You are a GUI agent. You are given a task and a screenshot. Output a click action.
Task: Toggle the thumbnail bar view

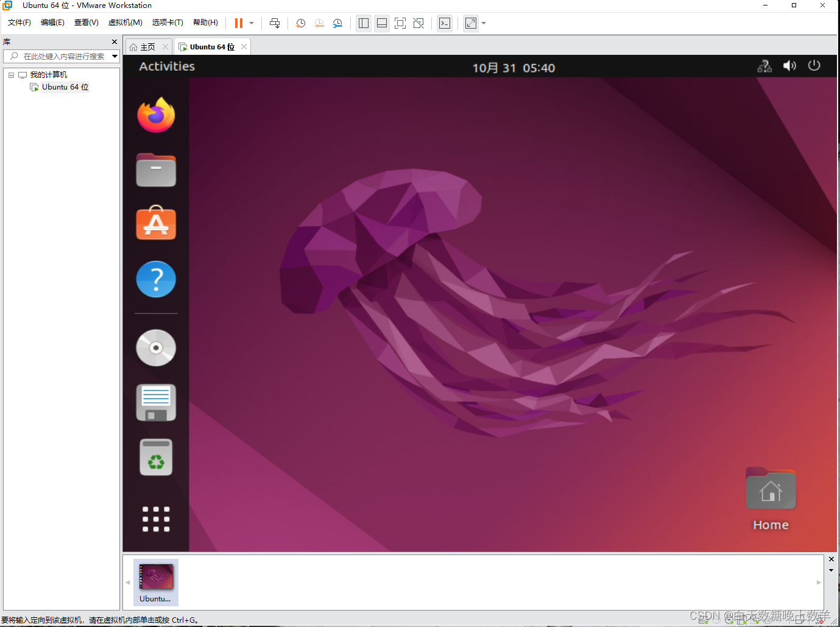[382, 23]
